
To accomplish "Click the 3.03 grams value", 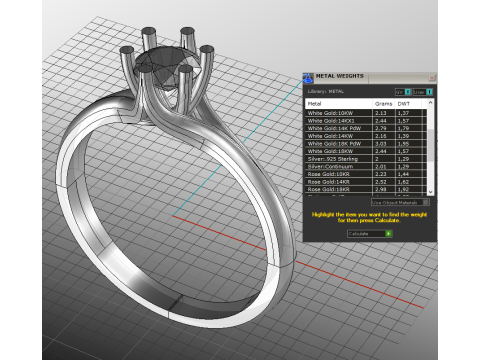I will click(x=380, y=144).
